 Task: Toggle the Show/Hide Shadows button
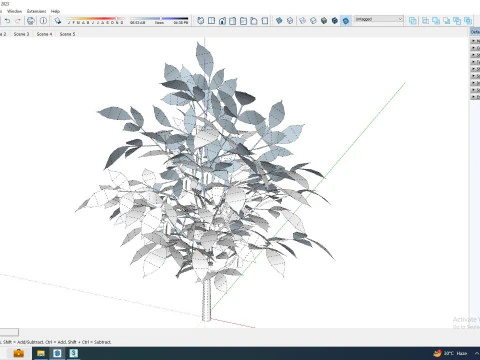pos(58,21)
